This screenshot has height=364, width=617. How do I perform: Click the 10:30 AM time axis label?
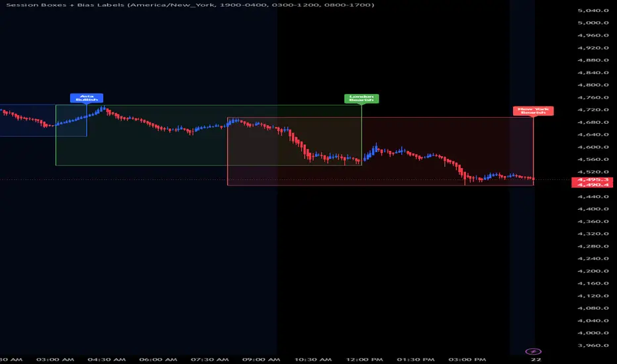tap(313, 359)
